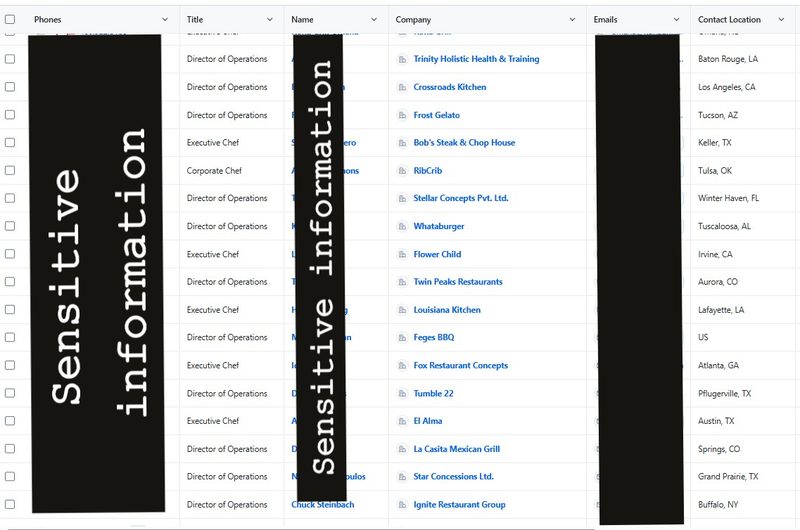Expand the Company column menu chevron
This screenshot has height=530, width=800.
point(572,19)
